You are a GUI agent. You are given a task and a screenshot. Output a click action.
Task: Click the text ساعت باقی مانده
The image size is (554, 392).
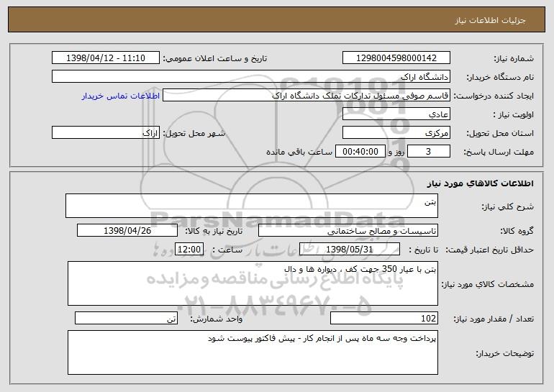(x=299, y=152)
